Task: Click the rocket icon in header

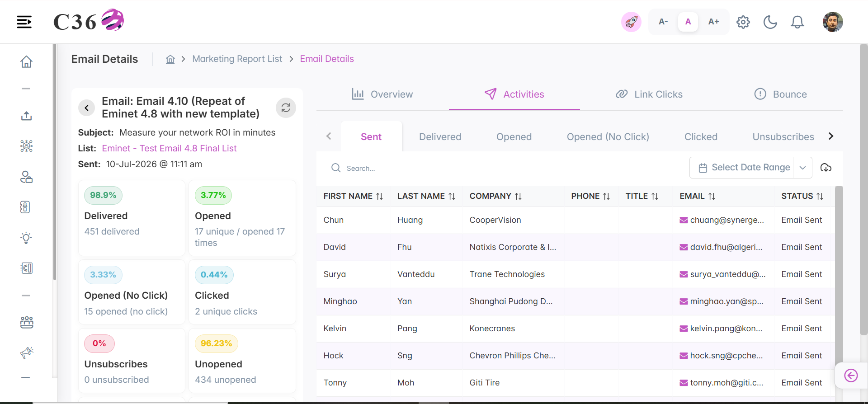Action: tap(631, 22)
